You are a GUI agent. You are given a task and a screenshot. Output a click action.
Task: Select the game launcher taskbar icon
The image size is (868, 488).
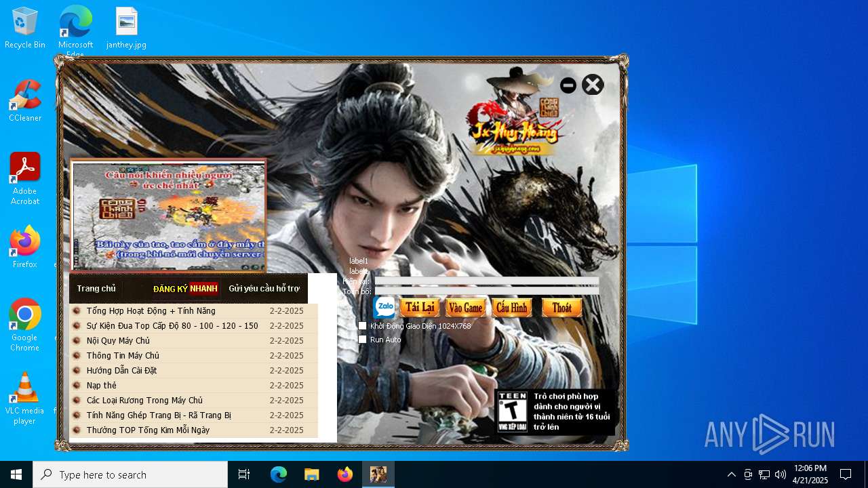(x=378, y=474)
